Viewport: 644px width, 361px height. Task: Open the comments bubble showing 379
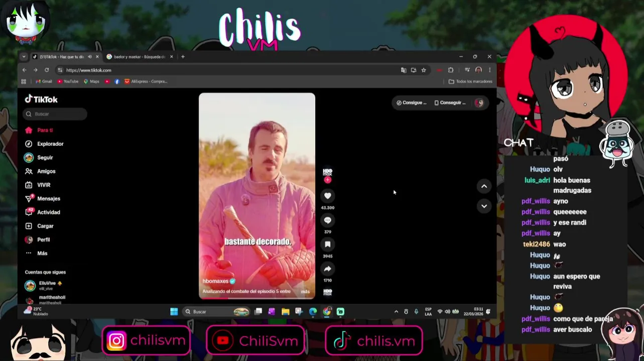point(327,220)
